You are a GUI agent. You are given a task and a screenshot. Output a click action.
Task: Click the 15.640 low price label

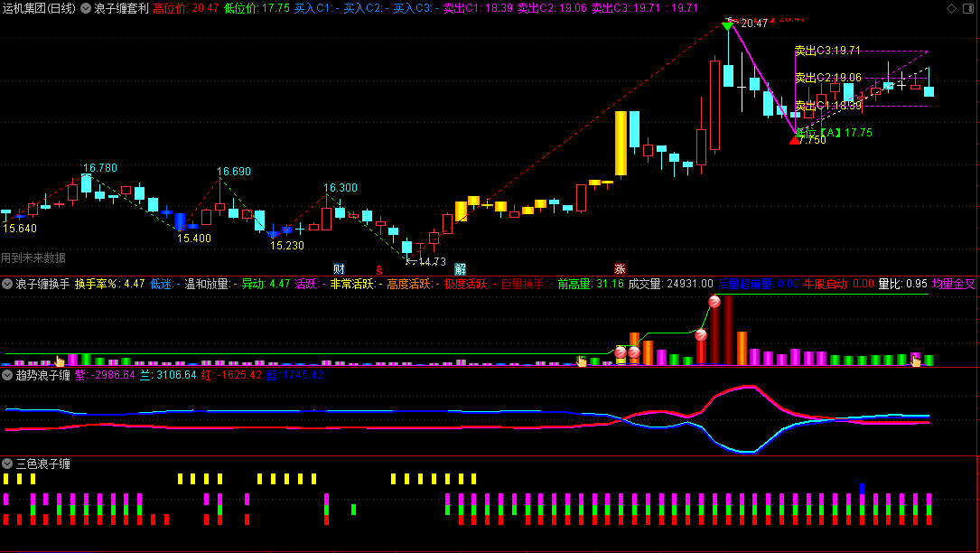tap(19, 229)
